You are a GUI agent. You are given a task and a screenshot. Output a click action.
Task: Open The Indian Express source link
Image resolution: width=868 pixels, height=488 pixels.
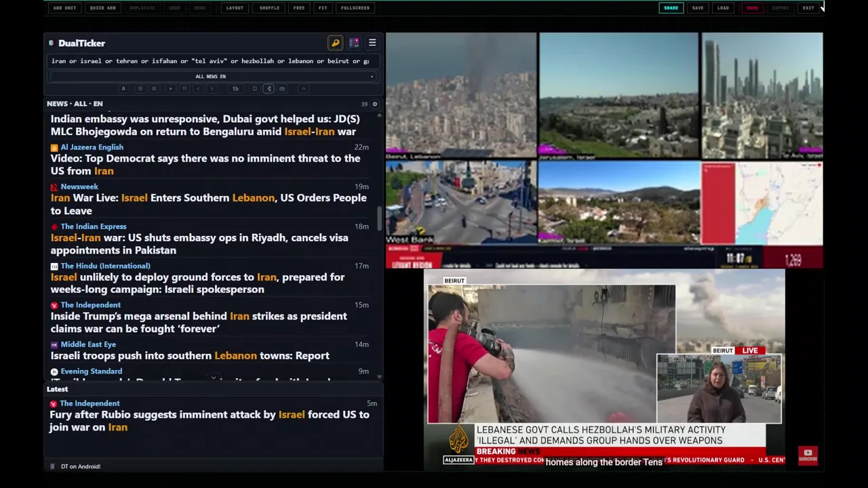(93, 226)
